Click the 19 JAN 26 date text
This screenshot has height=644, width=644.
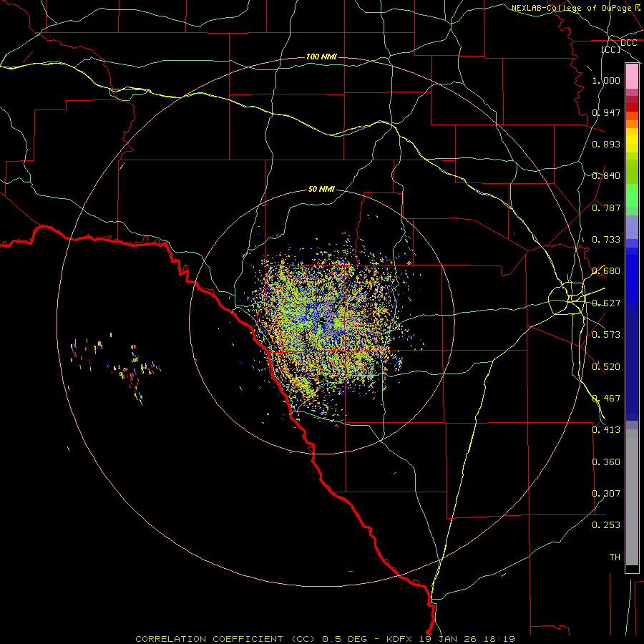point(449,639)
